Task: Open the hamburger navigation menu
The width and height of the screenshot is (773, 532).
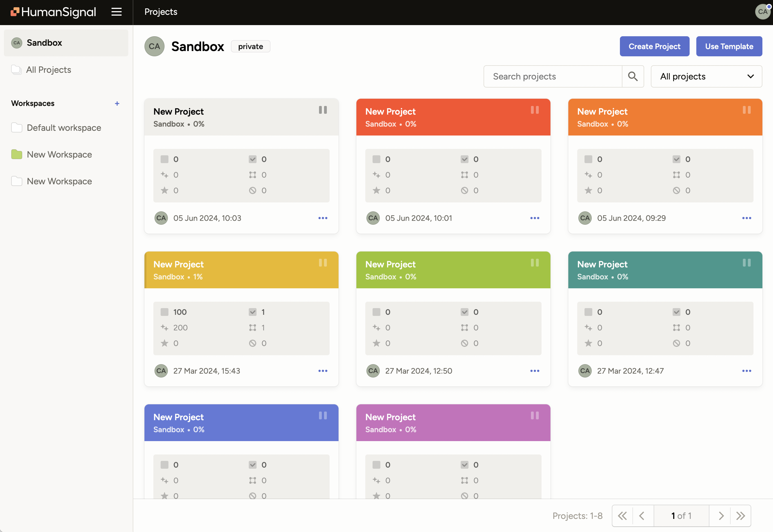Action: point(116,12)
